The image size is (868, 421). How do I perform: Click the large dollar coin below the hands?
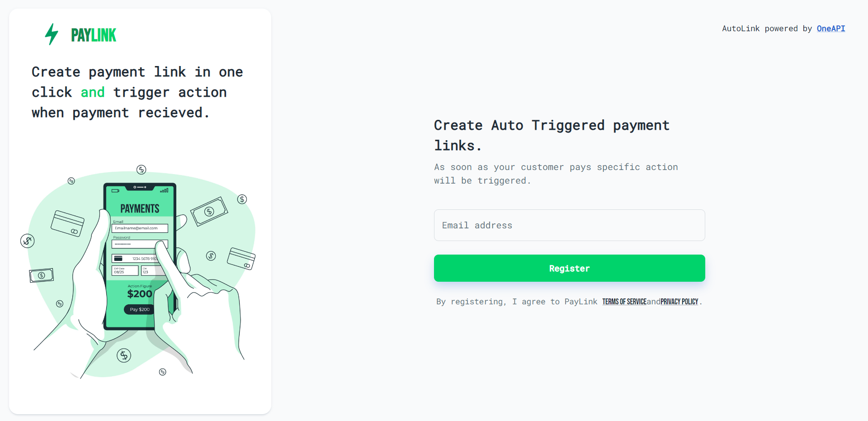pyautogui.click(x=124, y=355)
